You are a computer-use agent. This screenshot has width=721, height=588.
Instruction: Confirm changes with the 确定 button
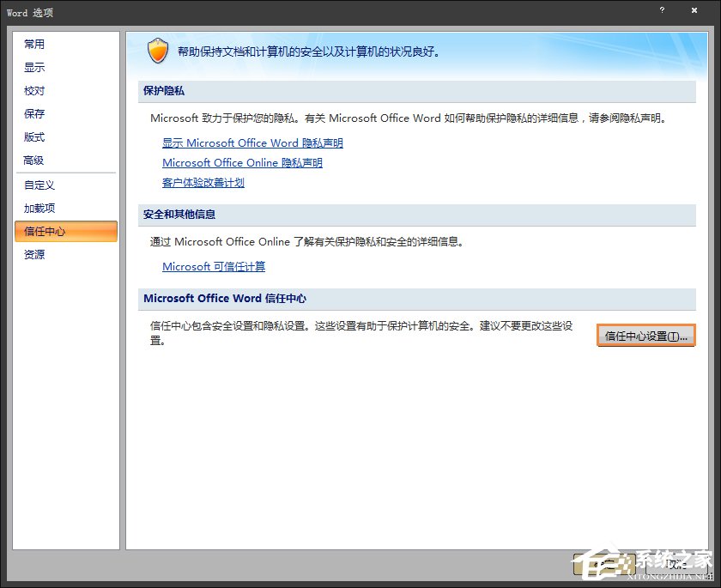(602, 564)
